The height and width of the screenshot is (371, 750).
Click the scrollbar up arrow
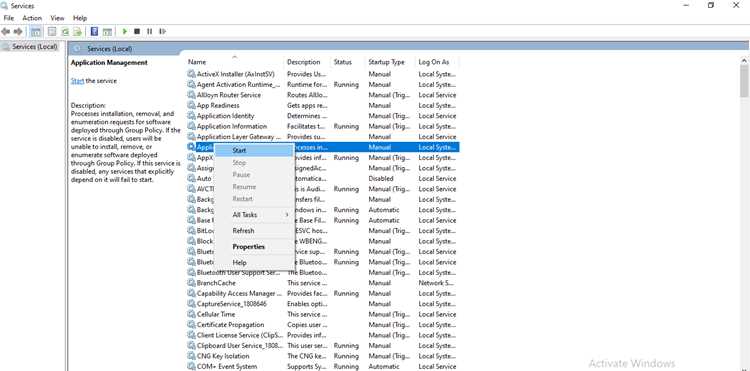pos(744,61)
